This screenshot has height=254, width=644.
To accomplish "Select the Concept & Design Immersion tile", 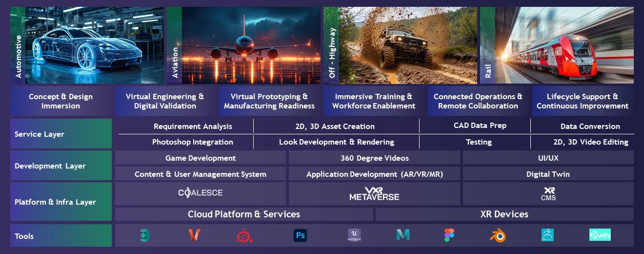I will pyautogui.click(x=60, y=101).
